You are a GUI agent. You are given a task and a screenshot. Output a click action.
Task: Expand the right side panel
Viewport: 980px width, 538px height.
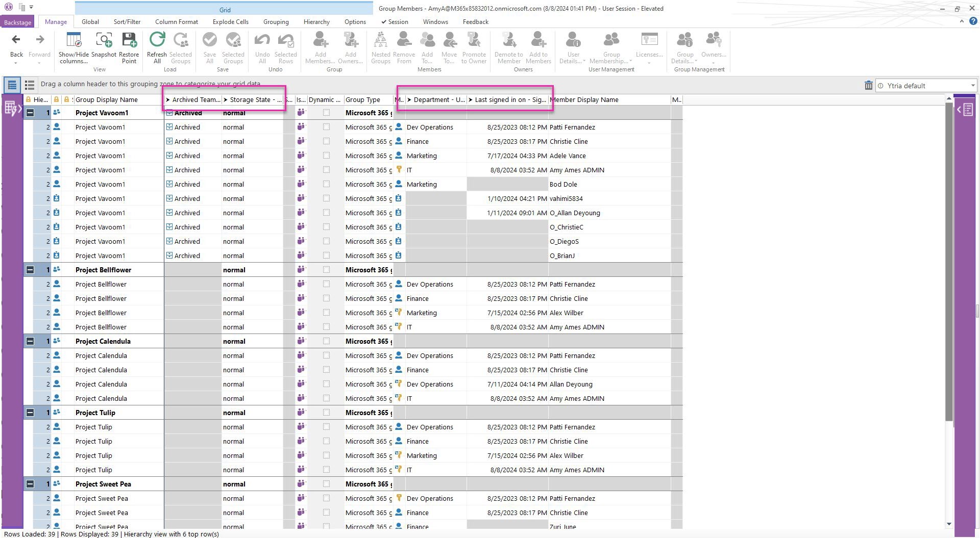click(965, 110)
